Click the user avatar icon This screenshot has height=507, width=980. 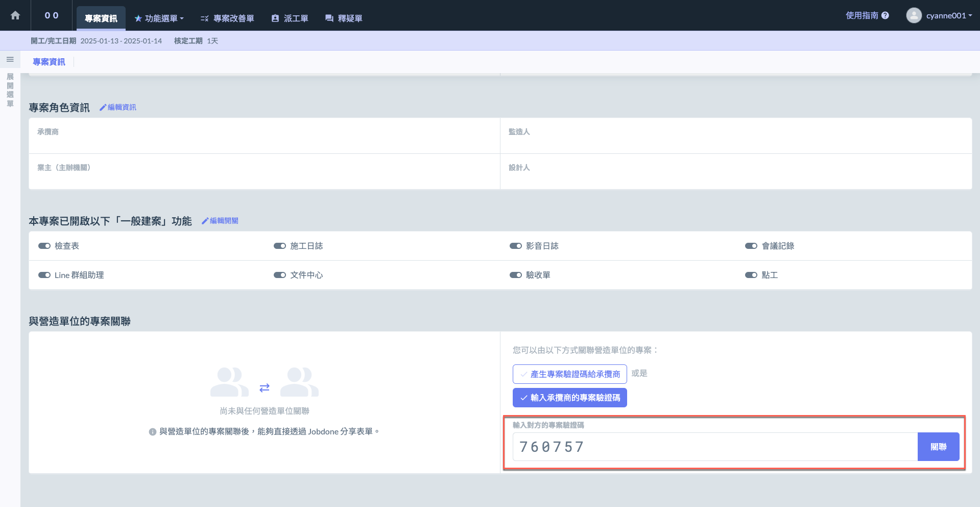(x=914, y=15)
